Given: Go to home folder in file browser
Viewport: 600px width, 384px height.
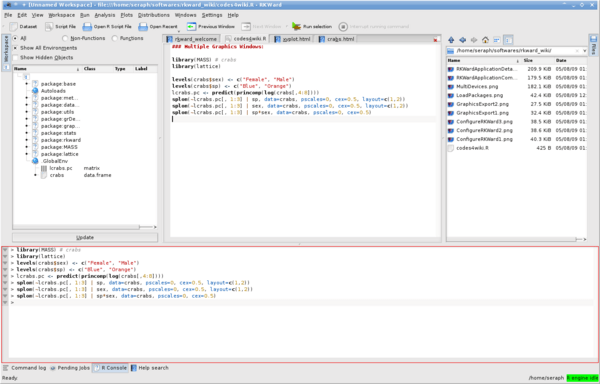Looking at the screenshot, I should [485, 40].
